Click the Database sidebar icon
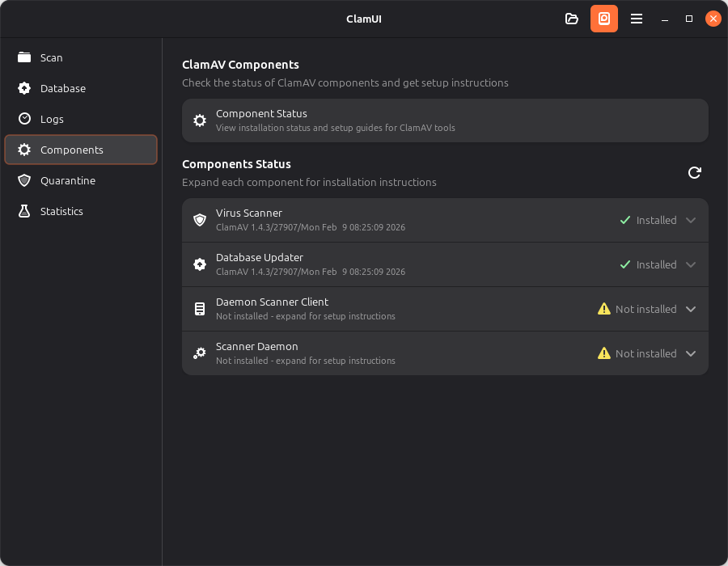 pos(24,88)
